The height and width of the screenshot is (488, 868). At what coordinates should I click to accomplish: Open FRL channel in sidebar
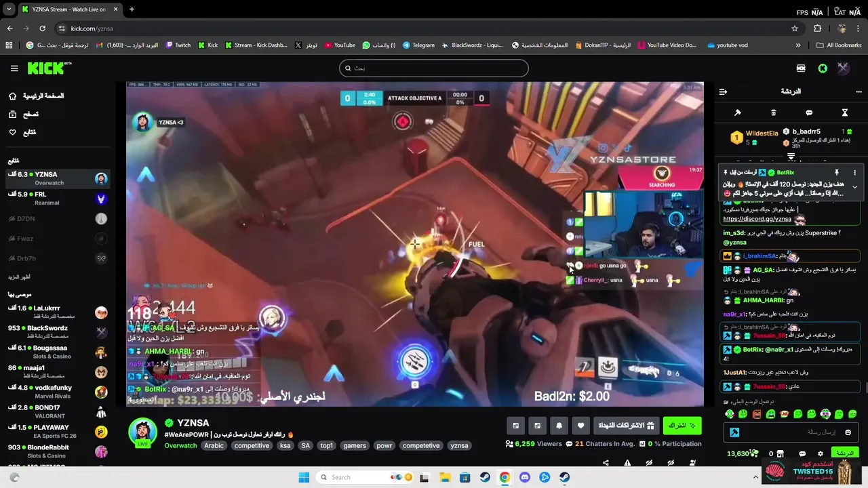(57, 199)
